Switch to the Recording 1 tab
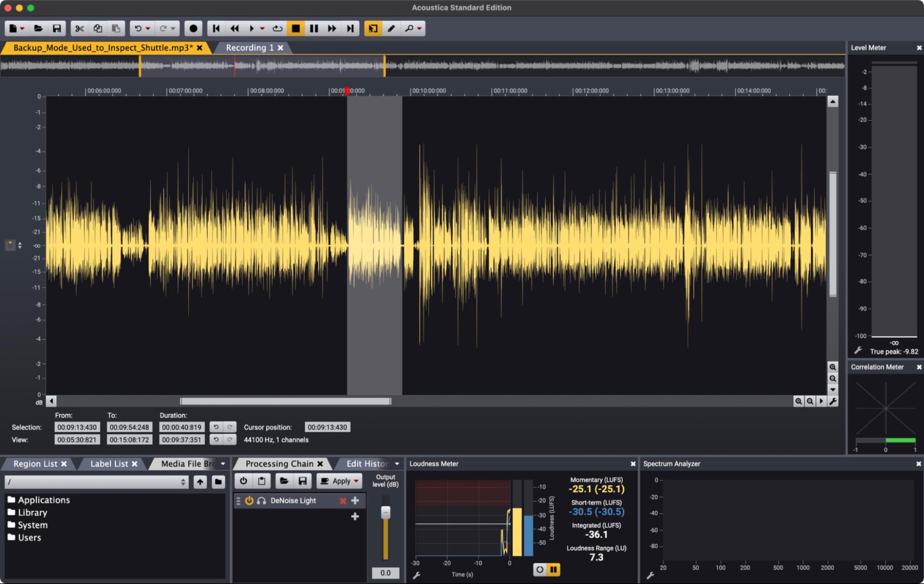This screenshot has width=924, height=584. [250, 47]
